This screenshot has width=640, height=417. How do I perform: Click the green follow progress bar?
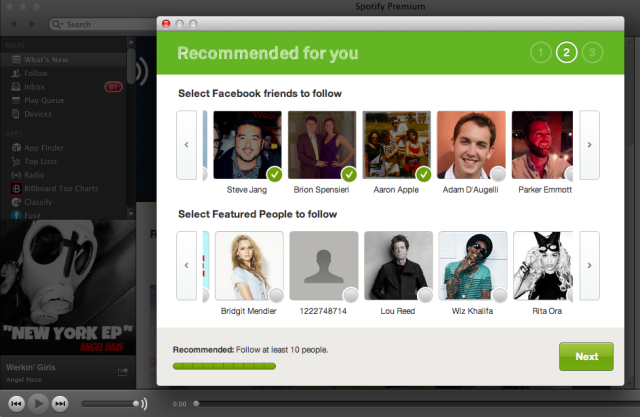(x=224, y=366)
